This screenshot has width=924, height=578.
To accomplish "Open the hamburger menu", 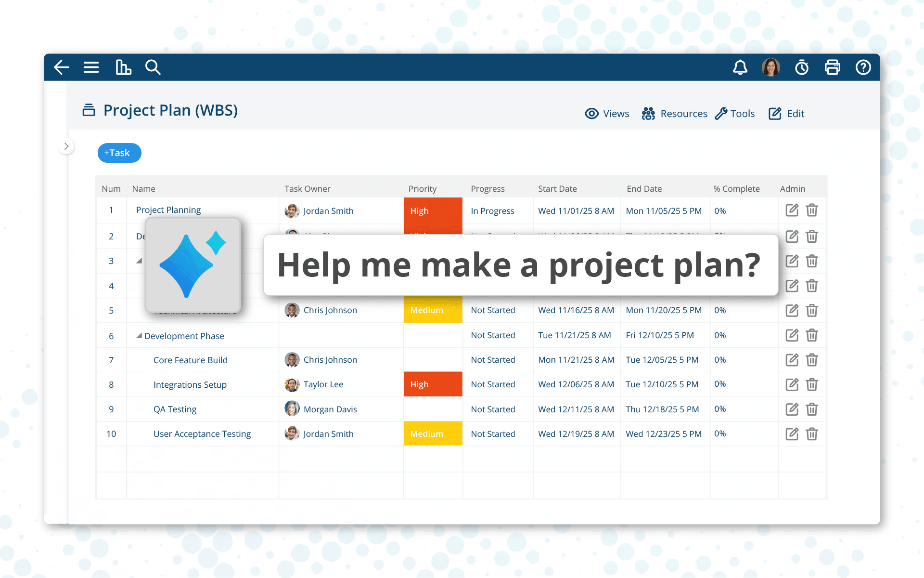I will (x=91, y=67).
